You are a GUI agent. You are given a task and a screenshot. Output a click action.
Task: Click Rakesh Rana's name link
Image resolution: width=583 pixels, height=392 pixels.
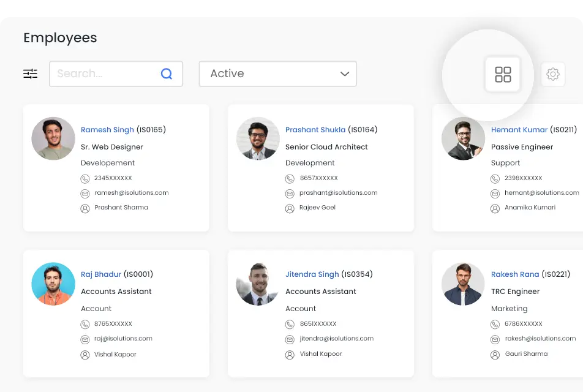(515, 274)
